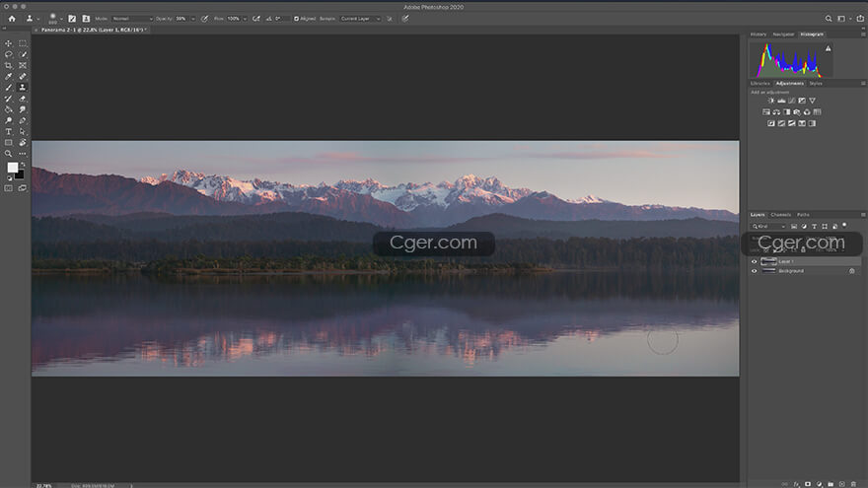Add a Photo Filter adjustment
Viewport: 868px width, 488px height.
pos(797,111)
